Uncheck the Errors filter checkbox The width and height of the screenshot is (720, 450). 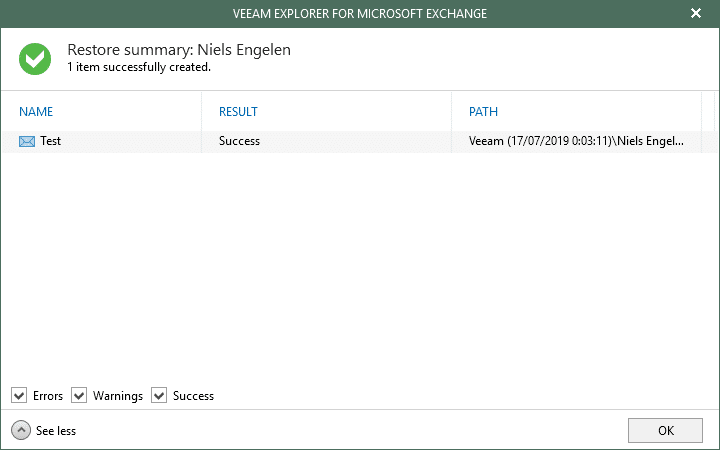19,395
